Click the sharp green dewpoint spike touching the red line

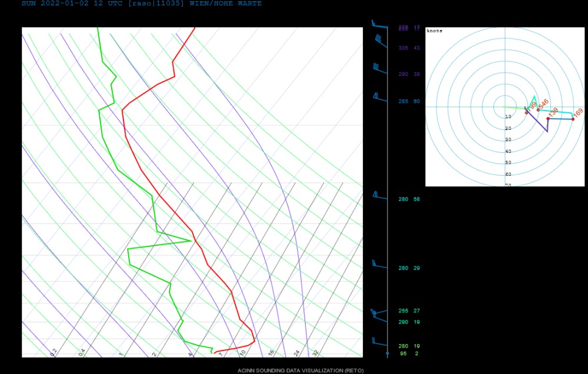click(190, 241)
